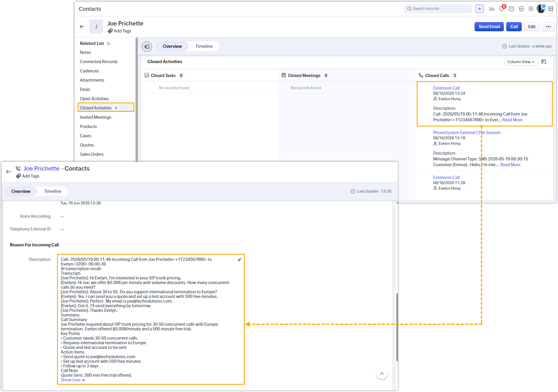The image size is (558, 392).
Task: Click the tag icon beside Add Tags in Contacts header
Action: click(x=110, y=31)
